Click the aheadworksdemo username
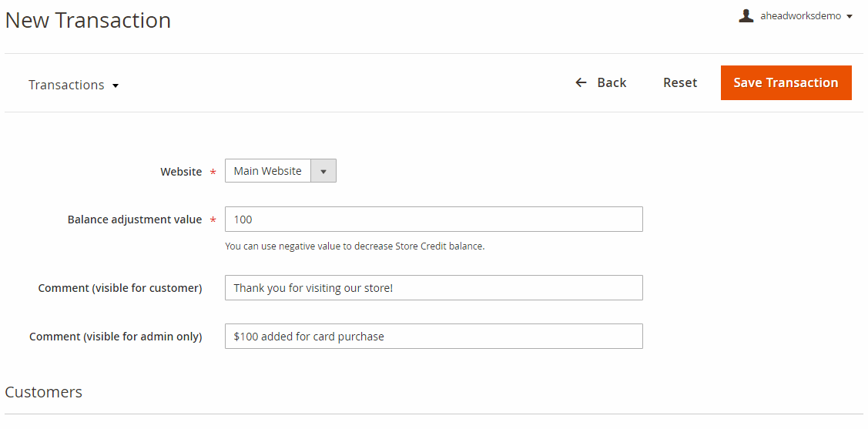The image size is (868, 429). (x=800, y=16)
